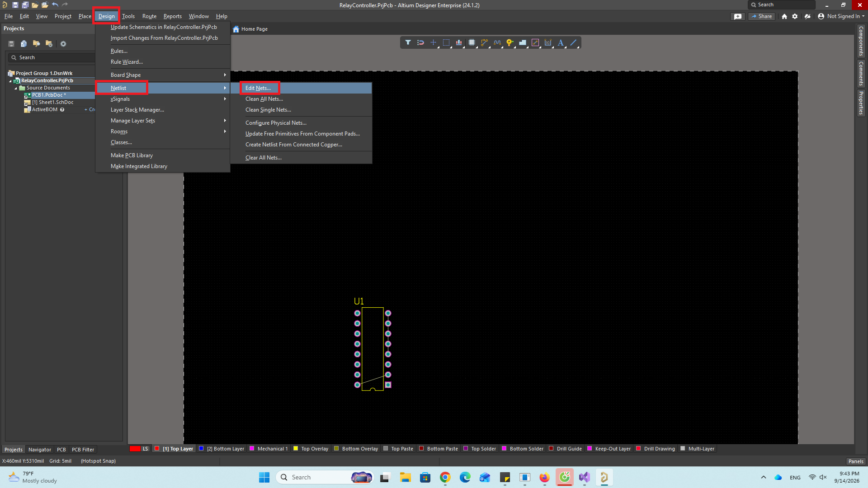The height and width of the screenshot is (488, 868).
Task: Choose Clean All Nets menu entry
Action: pyautogui.click(x=264, y=99)
